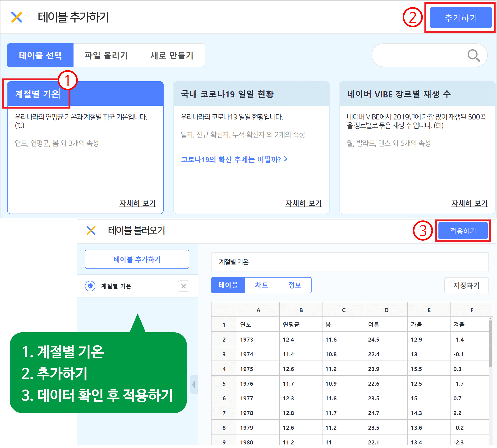Viewport: 497px width, 448px height.
Task: Click the 테이블 추가하기 outlined button
Action: point(137,259)
